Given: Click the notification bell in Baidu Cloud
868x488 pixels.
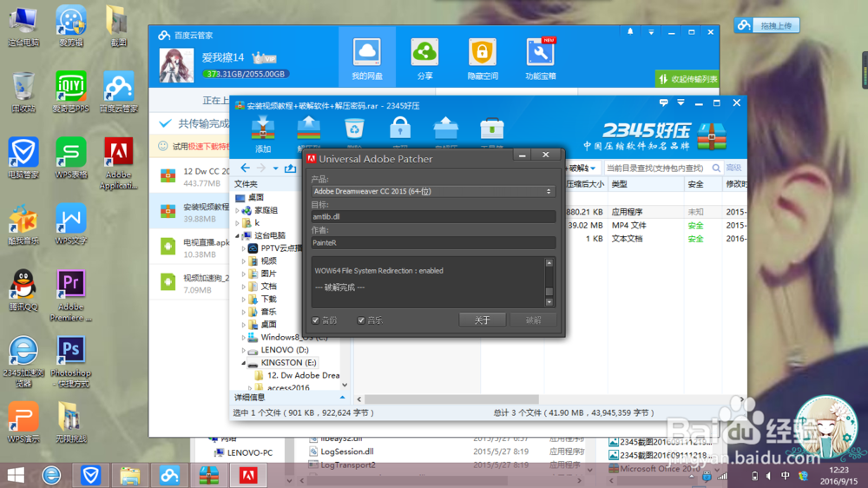Looking at the screenshot, I should click(x=630, y=32).
